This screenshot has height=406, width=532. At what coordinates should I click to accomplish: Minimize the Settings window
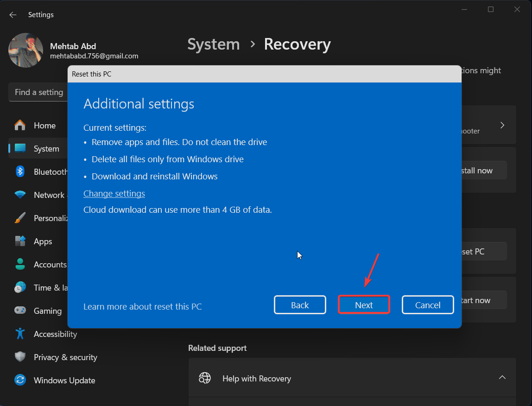click(464, 10)
